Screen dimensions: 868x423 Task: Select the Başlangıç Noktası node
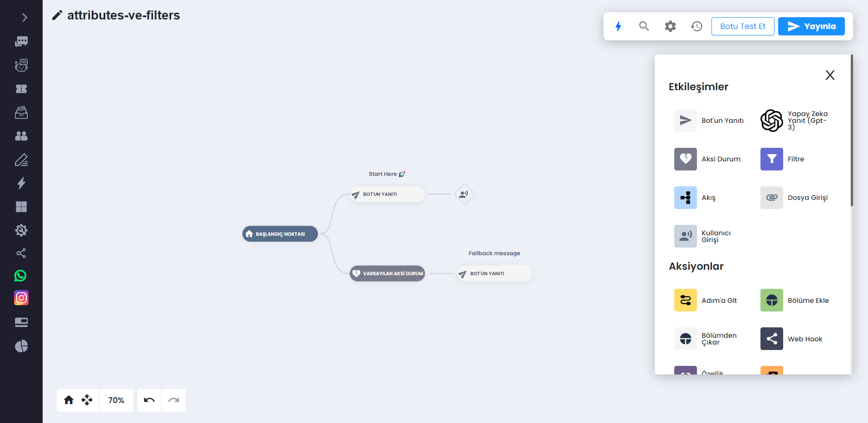tap(280, 234)
